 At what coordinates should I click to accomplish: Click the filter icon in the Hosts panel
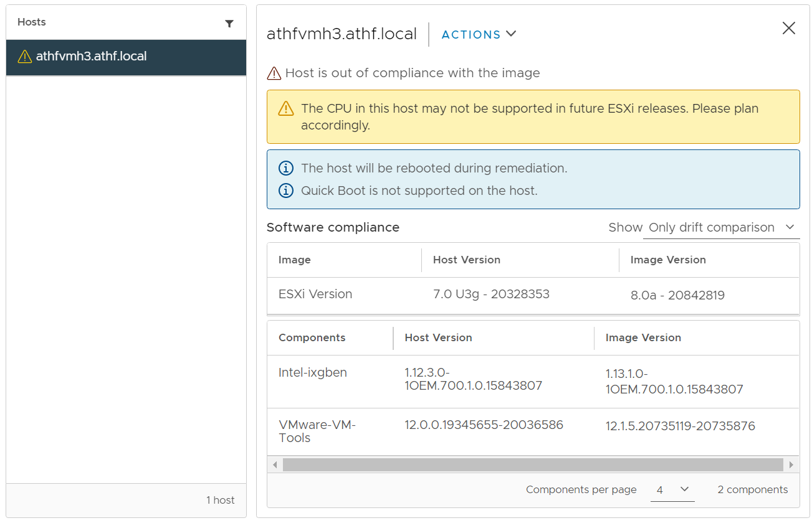[x=230, y=22]
